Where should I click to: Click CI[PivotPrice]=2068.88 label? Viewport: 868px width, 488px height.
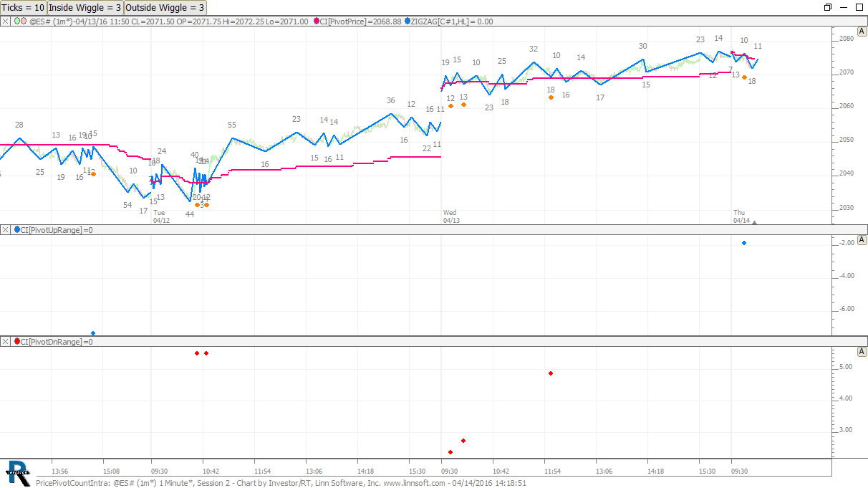[x=361, y=22]
